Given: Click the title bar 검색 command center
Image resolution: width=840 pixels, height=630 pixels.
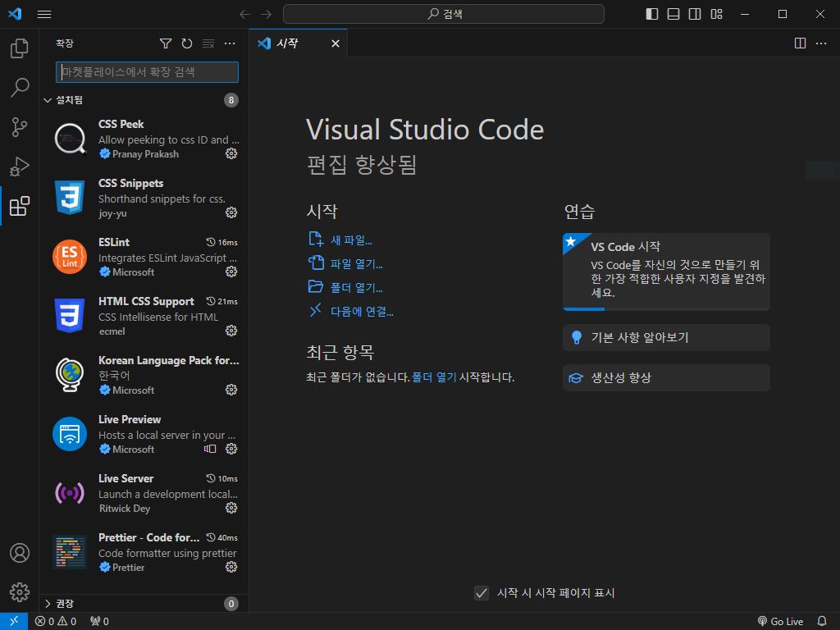Looking at the screenshot, I should [x=444, y=14].
